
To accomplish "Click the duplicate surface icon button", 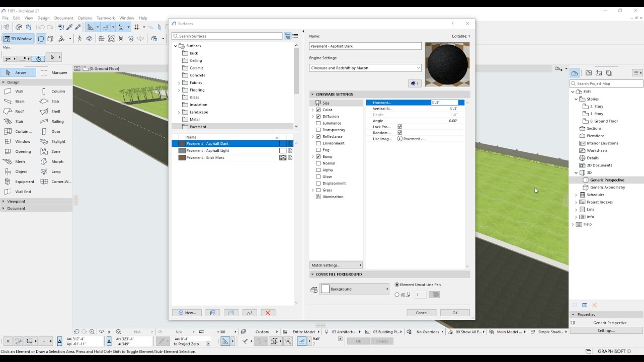I will [x=212, y=313].
